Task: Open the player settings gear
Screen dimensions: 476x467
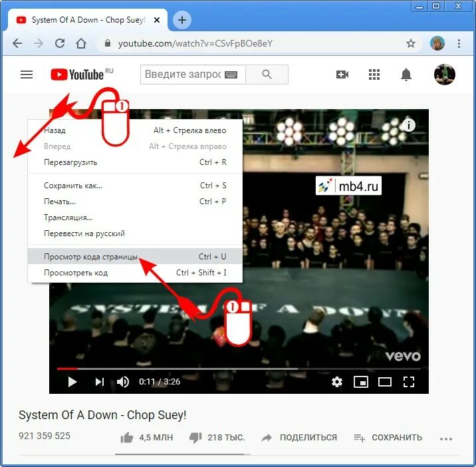Action: tap(337, 382)
